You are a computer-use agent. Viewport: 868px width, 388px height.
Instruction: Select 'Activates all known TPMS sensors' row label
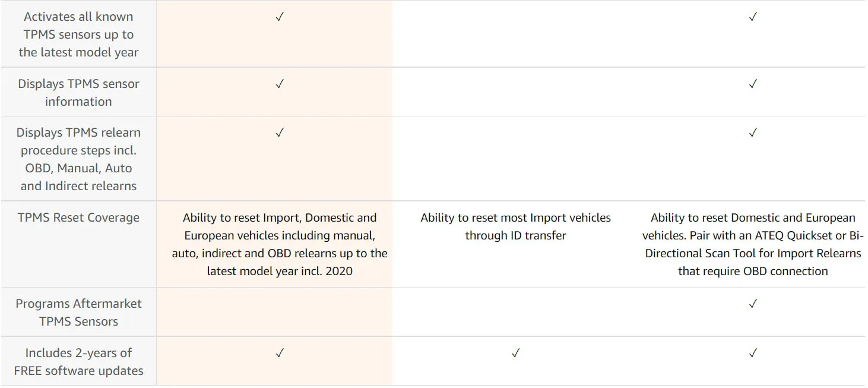(78, 34)
